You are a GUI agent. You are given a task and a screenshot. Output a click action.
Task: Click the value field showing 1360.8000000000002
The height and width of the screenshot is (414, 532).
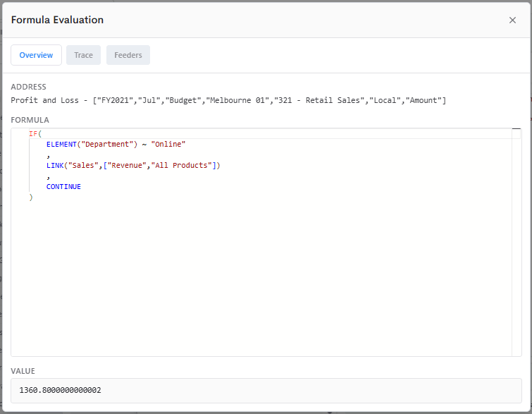click(x=266, y=391)
